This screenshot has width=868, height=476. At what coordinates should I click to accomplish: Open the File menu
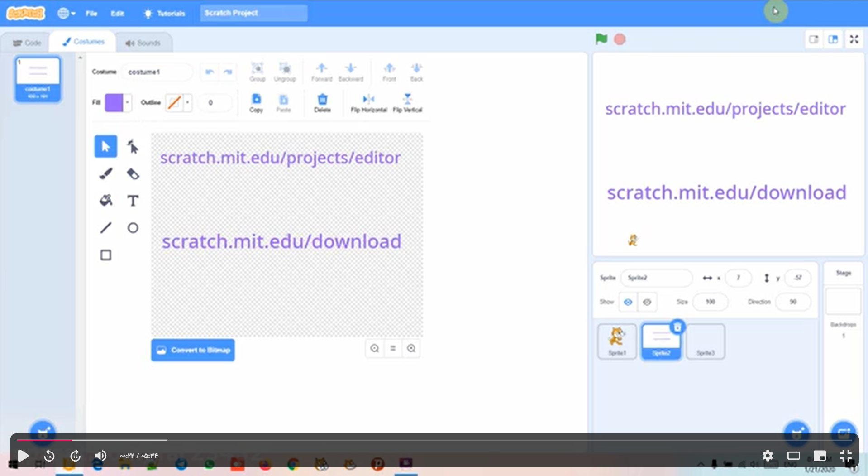[91, 13]
